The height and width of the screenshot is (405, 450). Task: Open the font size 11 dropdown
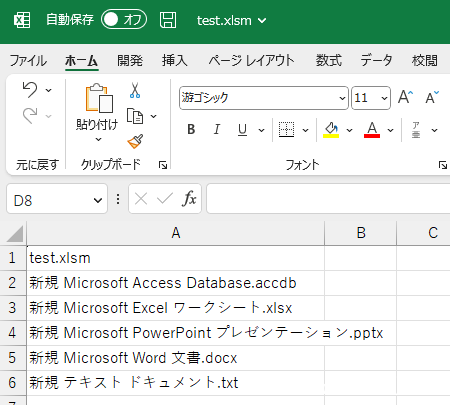click(384, 98)
